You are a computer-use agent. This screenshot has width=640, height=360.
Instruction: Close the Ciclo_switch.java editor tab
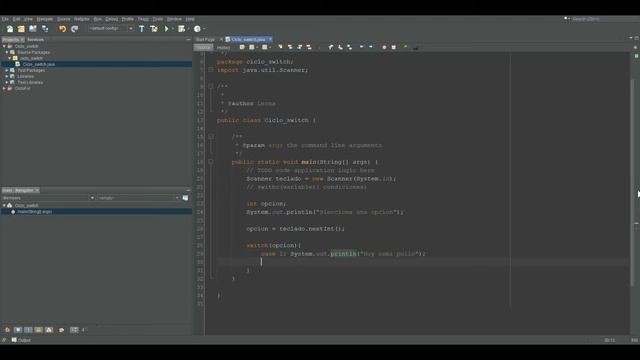click(x=270, y=40)
